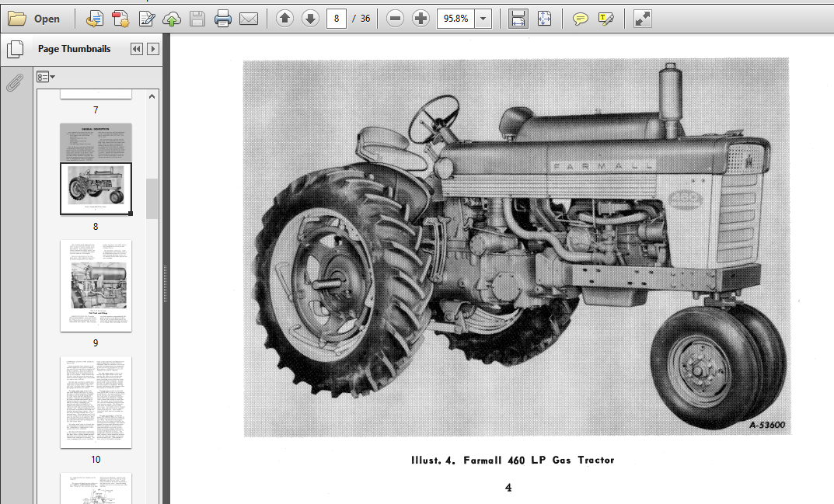Click the 'Page Thumbnails' panel title

tap(74, 49)
